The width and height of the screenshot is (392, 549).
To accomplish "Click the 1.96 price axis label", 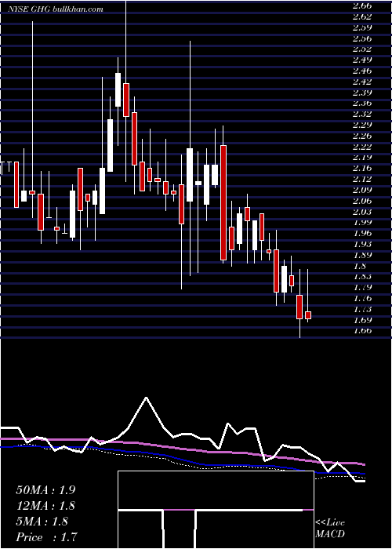I will pyautogui.click(x=361, y=234).
